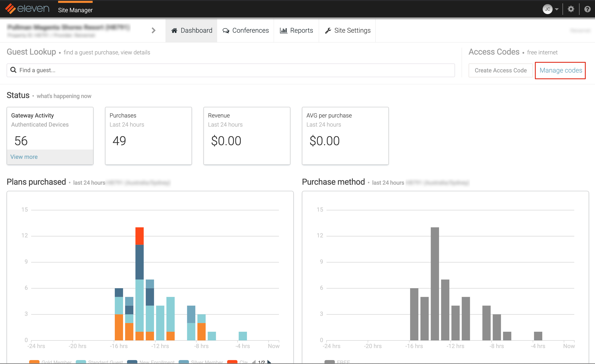Focus the Find a guest search field
Image resolution: width=595 pixels, height=364 pixels.
tap(231, 70)
